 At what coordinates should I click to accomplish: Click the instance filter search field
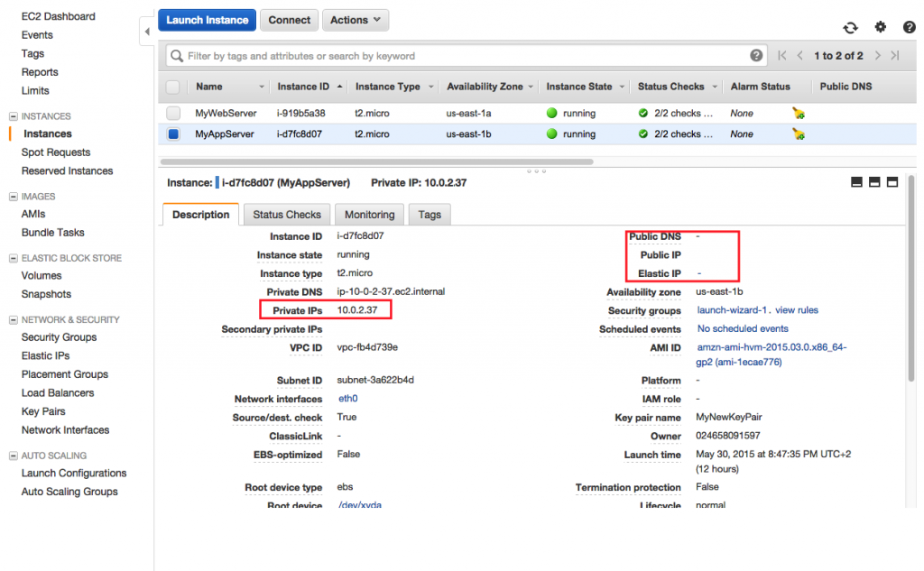point(469,56)
